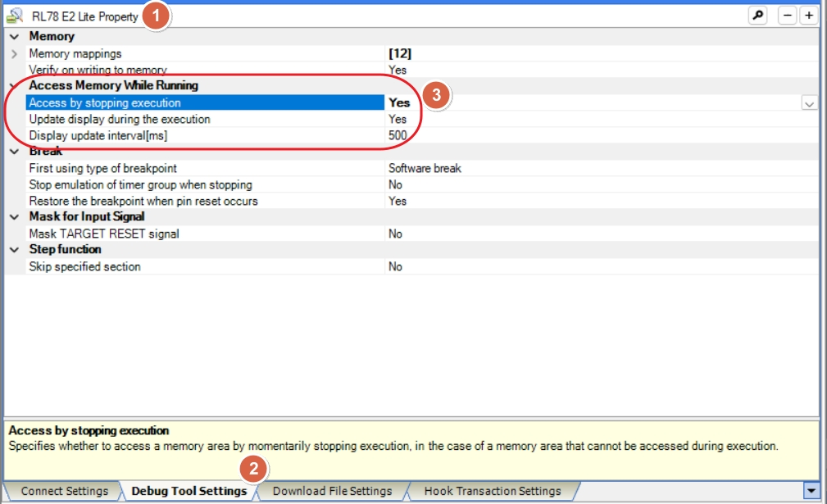Open the Access by stopping execution dropdown
The height and width of the screenshot is (504, 827).
pos(809,103)
